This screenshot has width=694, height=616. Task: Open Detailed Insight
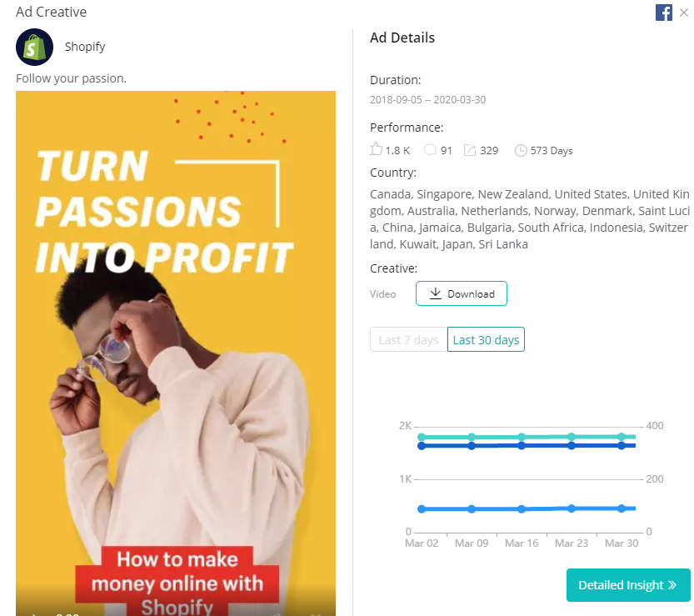point(628,585)
